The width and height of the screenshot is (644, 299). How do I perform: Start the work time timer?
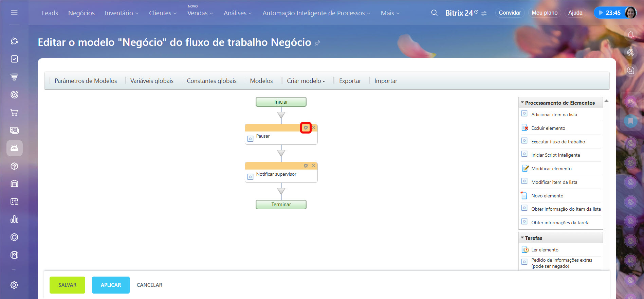(x=601, y=13)
